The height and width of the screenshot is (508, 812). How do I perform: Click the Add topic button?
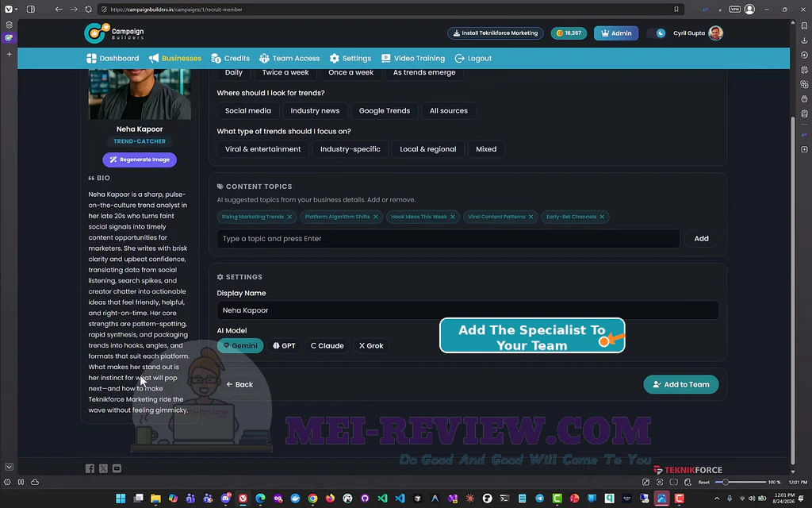coord(701,238)
